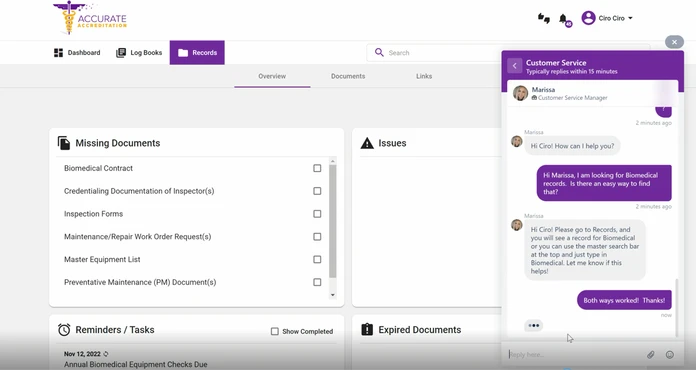Open the Links sub-tab

[x=424, y=76]
